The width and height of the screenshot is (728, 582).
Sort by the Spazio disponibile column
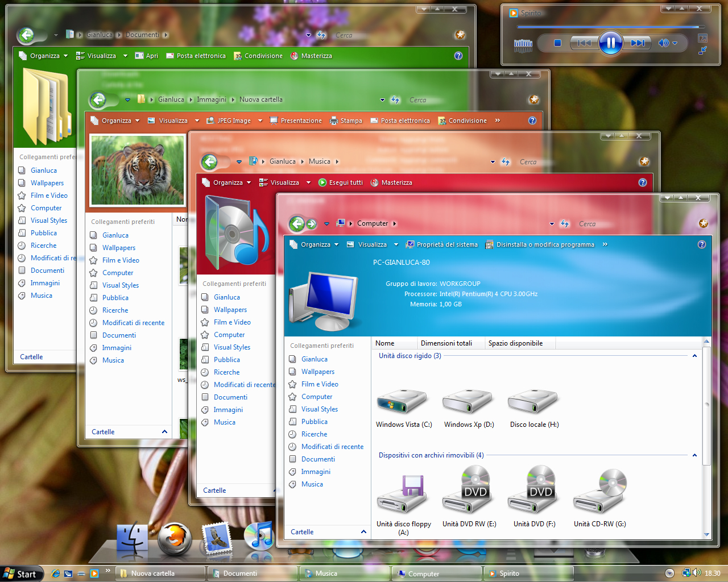(520, 343)
